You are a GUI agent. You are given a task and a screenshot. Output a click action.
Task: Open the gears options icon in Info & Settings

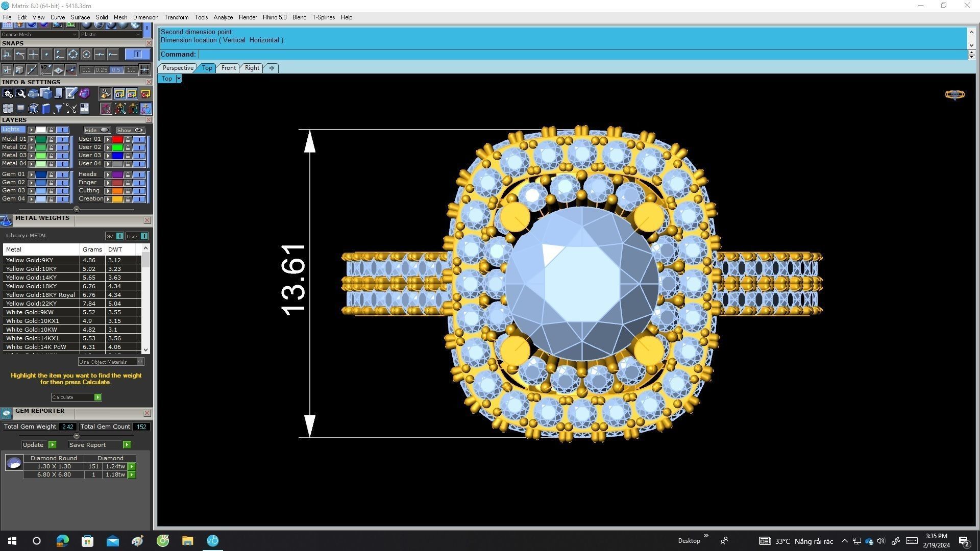click(8, 93)
